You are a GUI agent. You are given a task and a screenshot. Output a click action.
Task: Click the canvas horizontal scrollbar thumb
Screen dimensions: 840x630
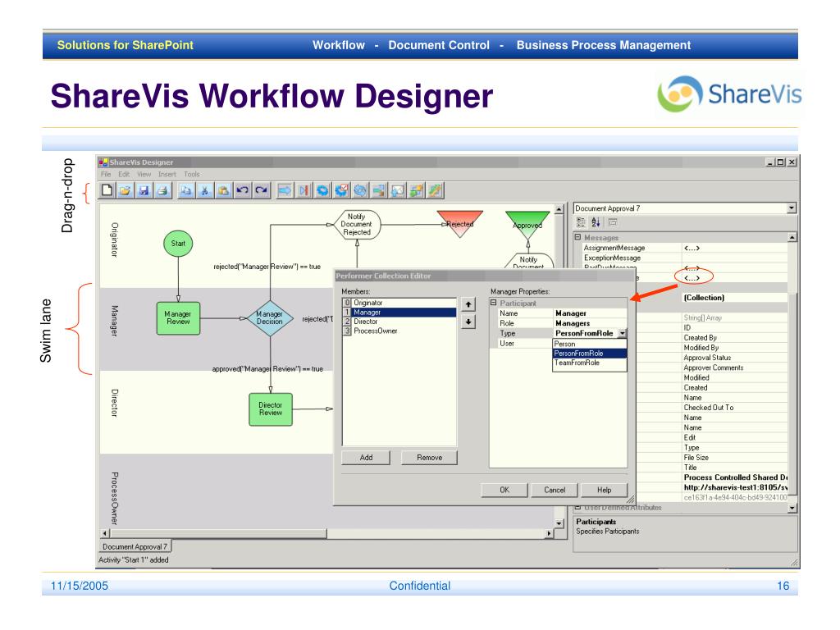coord(218,533)
